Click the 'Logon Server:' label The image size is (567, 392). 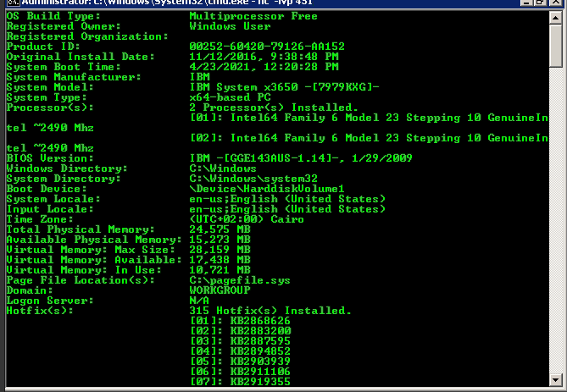(50, 301)
